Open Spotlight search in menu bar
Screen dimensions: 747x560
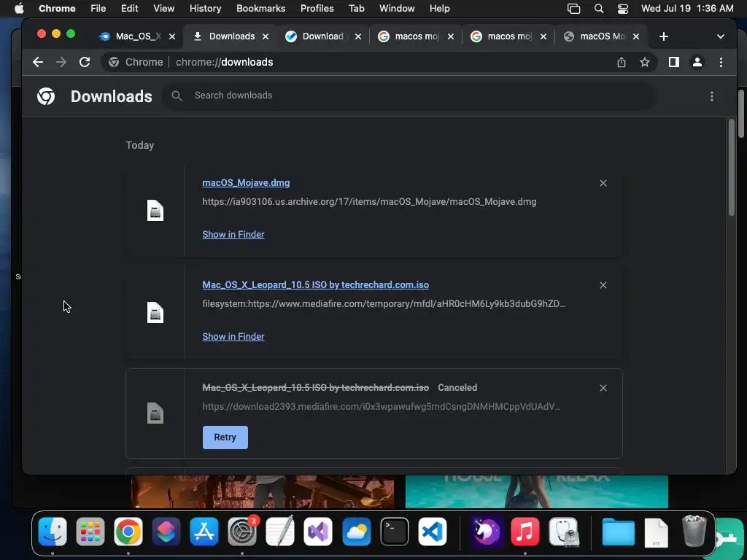pos(599,9)
